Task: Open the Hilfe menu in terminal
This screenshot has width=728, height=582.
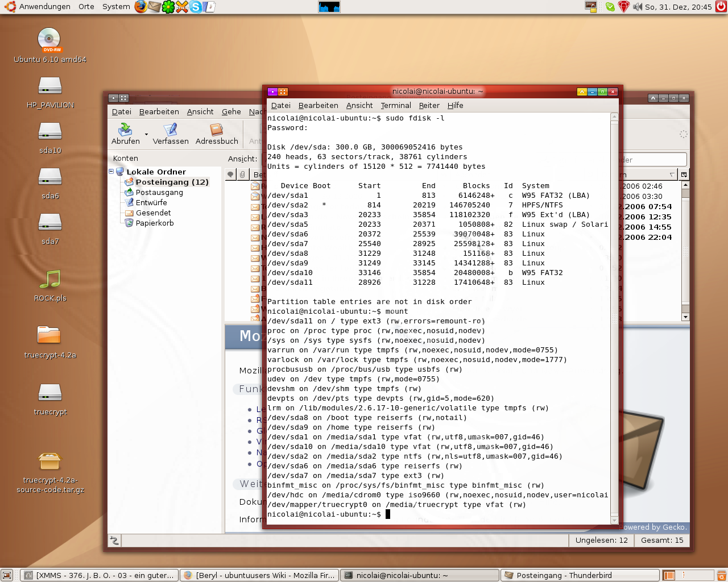Action: click(456, 105)
